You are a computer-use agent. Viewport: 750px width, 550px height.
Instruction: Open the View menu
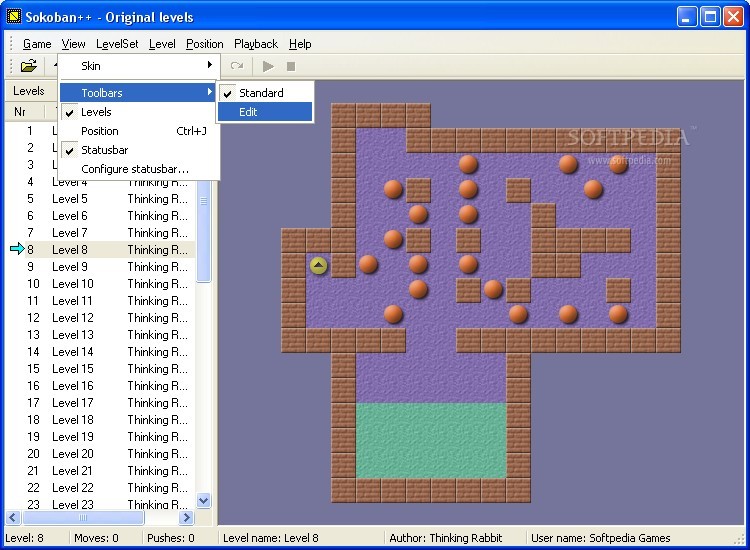coord(73,44)
